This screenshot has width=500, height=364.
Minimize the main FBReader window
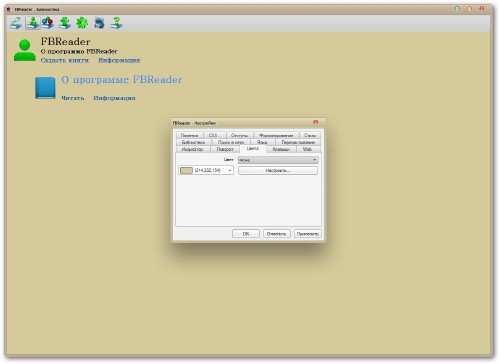coord(457,8)
